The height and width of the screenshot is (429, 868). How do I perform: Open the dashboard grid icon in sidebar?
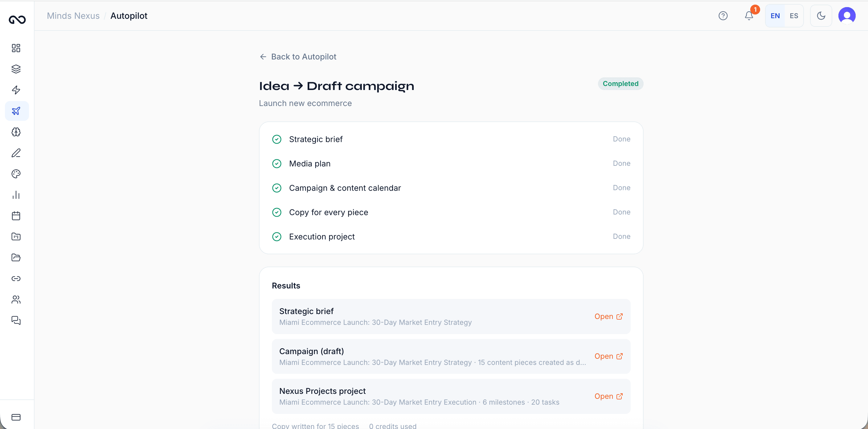[x=16, y=48]
